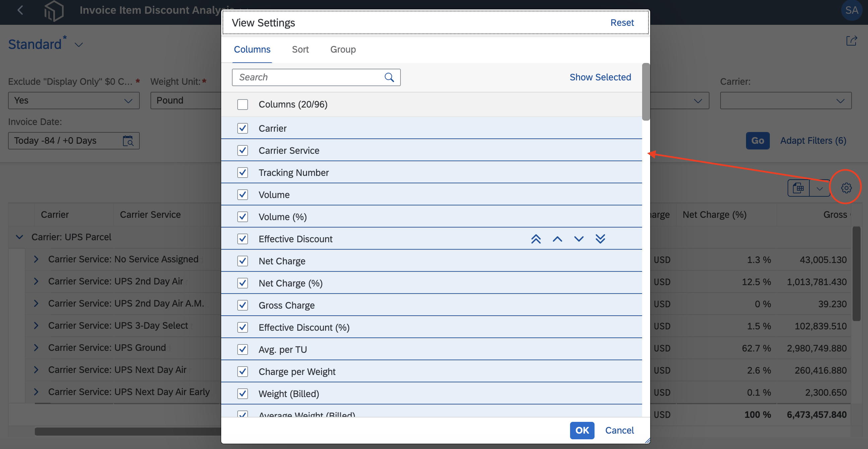Uncheck the Effective Discount (%) checkbox
The image size is (868, 449).
point(243,327)
